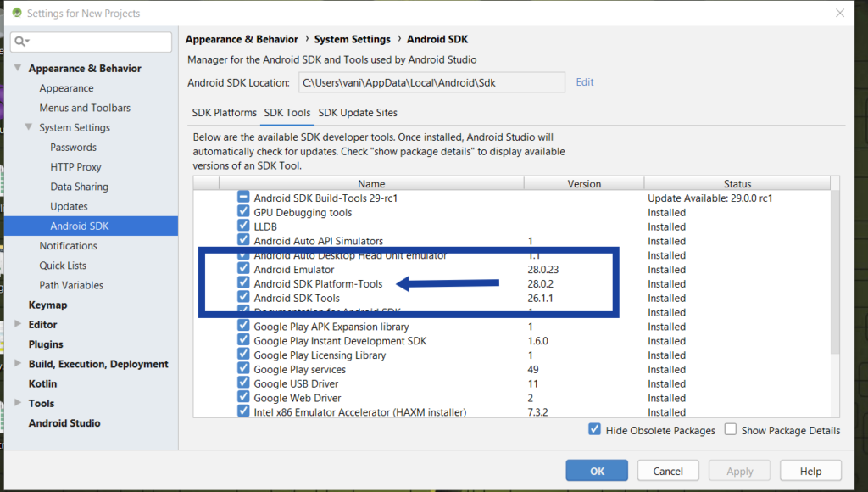Collapse the Appearance & Behavior section
Image resolution: width=868 pixels, height=492 pixels.
point(19,69)
